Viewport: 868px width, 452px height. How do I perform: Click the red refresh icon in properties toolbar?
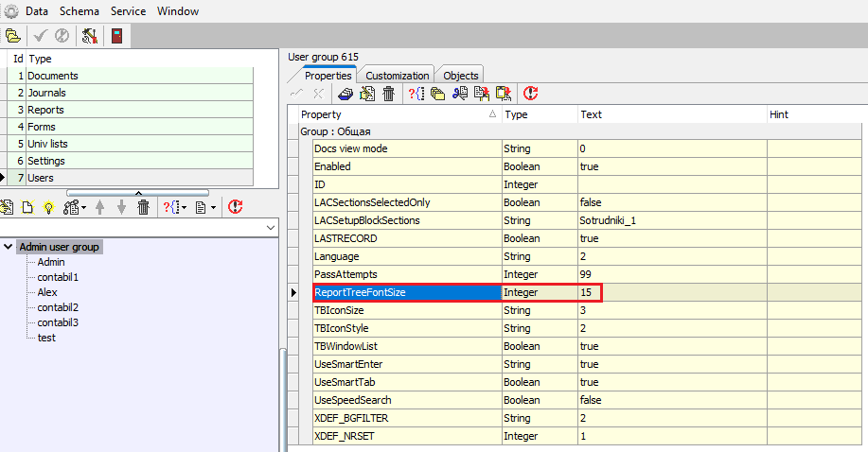pos(530,94)
